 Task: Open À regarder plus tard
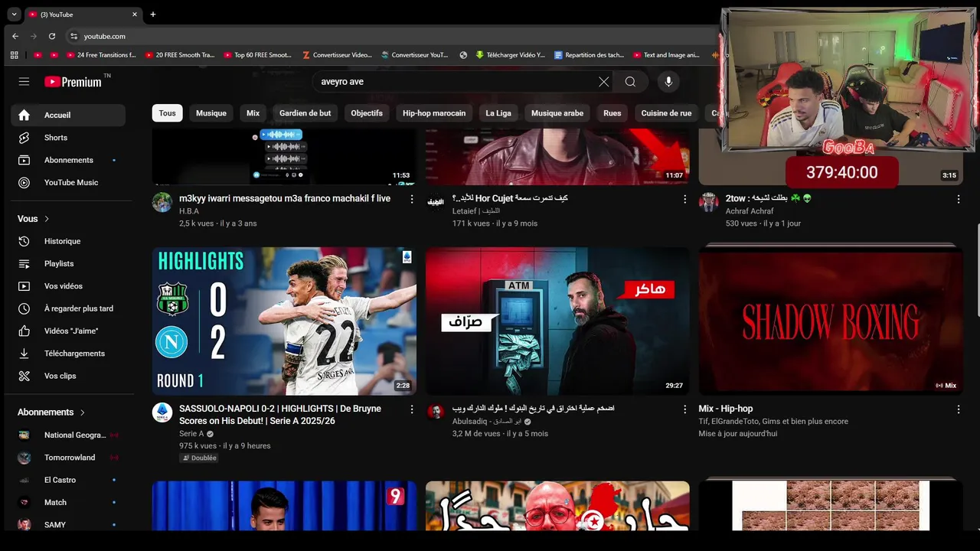point(68,308)
